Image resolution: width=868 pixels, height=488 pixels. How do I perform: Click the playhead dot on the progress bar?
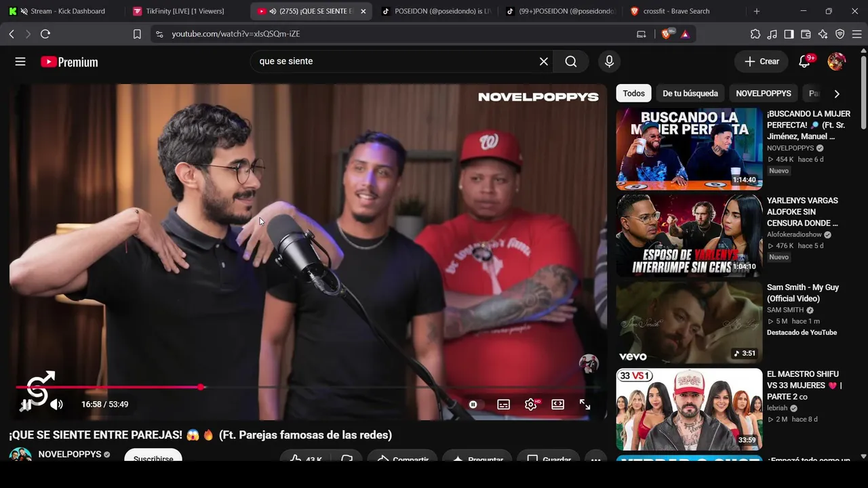201,387
